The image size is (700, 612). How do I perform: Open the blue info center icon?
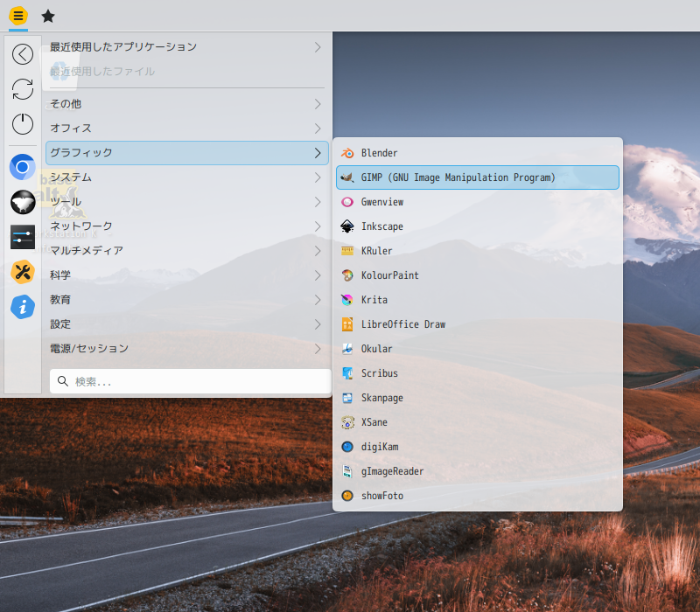coord(23,307)
